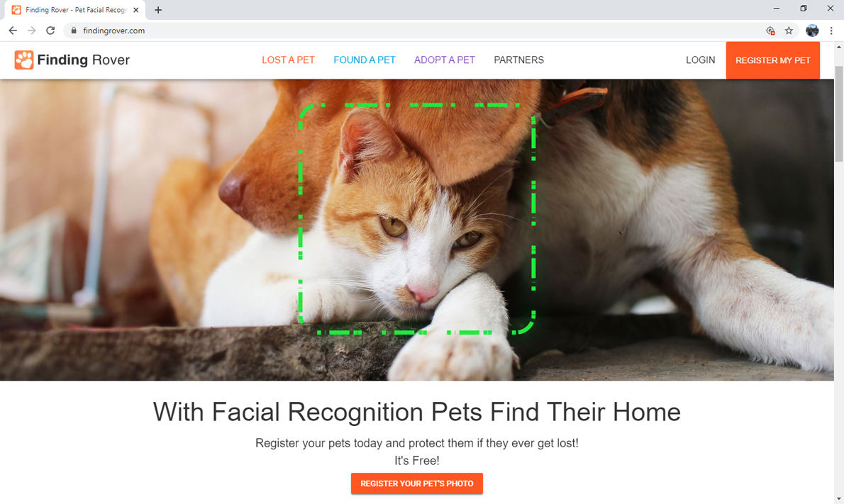Click the REGISTER MY PET button

[x=772, y=60]
